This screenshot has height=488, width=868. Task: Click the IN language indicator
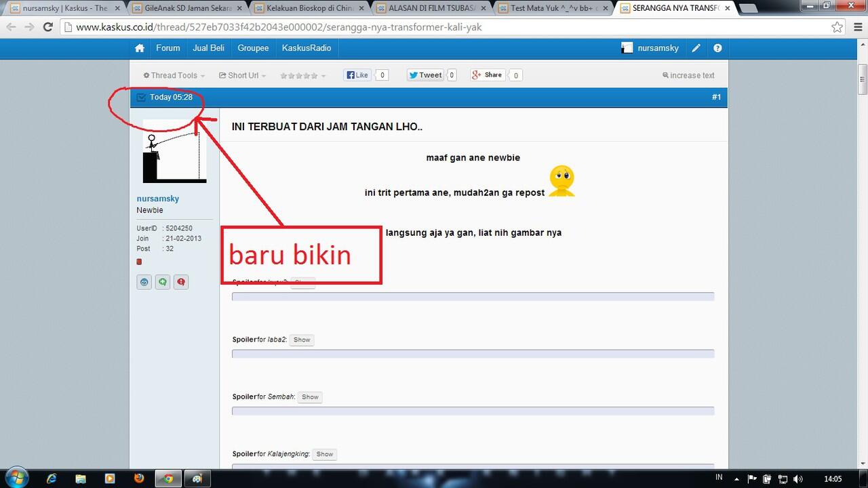click(x=719, y=478)
